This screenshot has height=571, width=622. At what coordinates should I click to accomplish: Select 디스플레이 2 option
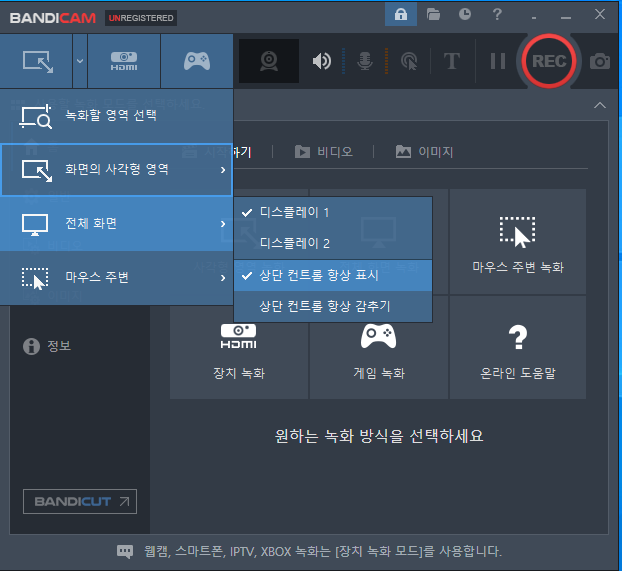[333, 243]
